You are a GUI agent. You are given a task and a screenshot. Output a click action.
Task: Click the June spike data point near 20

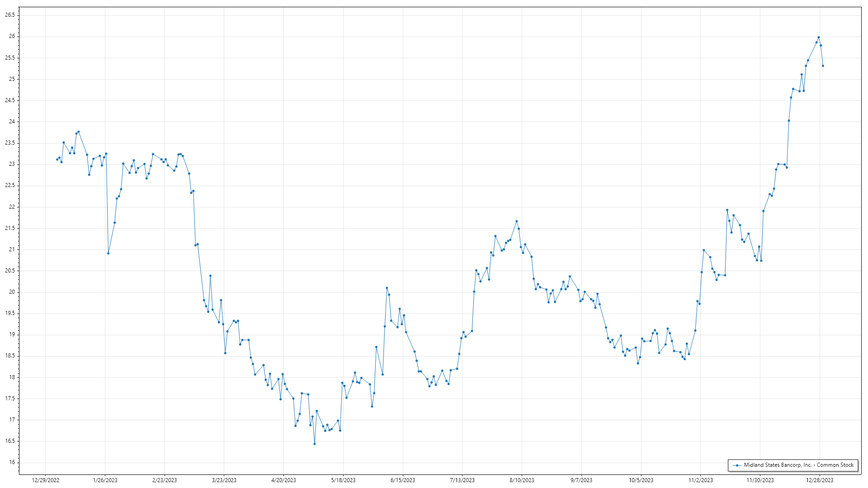click(387, 288)
